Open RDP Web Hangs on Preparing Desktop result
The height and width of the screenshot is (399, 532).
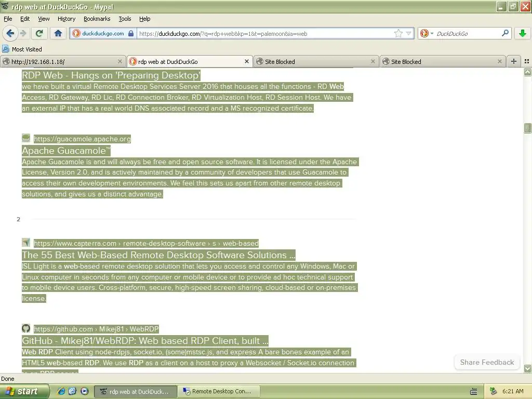click(x=111, y=75)
